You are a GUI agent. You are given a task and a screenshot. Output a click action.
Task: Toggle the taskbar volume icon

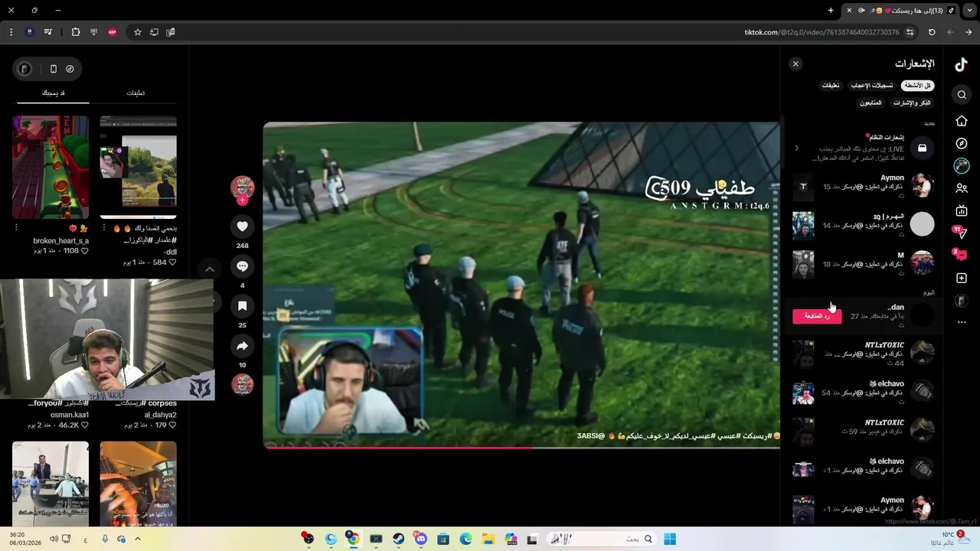[54, 539]
